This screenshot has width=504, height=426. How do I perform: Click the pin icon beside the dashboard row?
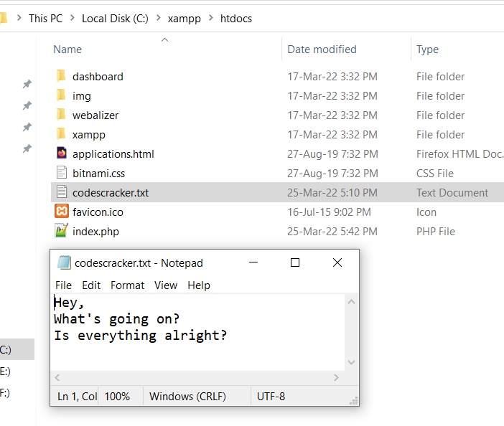click(27, 84)
